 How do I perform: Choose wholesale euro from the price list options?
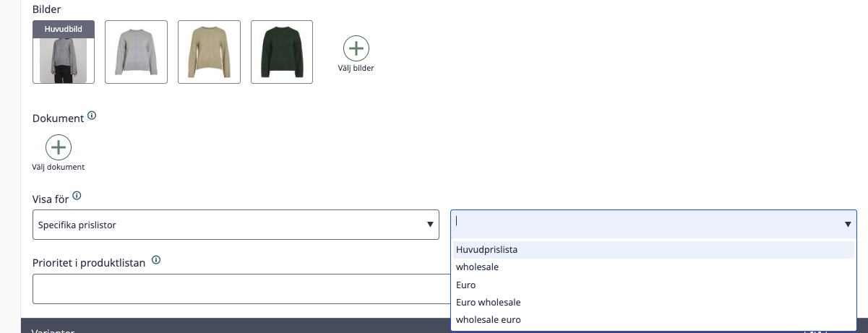tap(653, 319)
